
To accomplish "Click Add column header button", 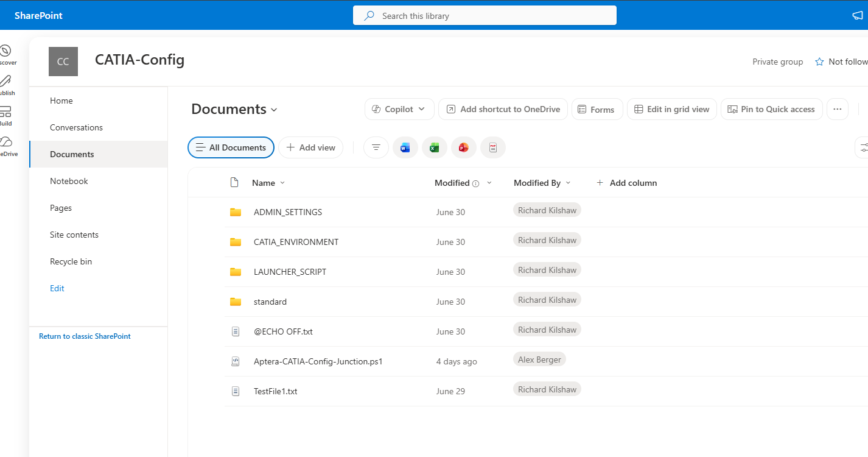I will [627, 183].
